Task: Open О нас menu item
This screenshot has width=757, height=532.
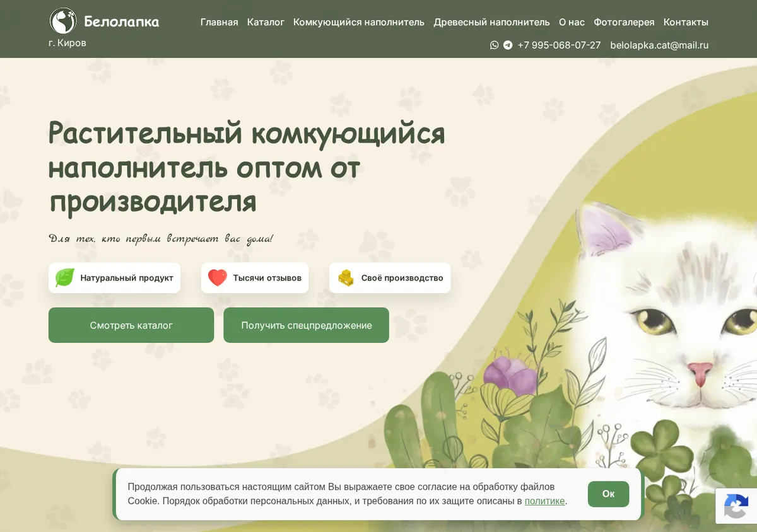Action: pyautogui.click(x=572, y=22)
